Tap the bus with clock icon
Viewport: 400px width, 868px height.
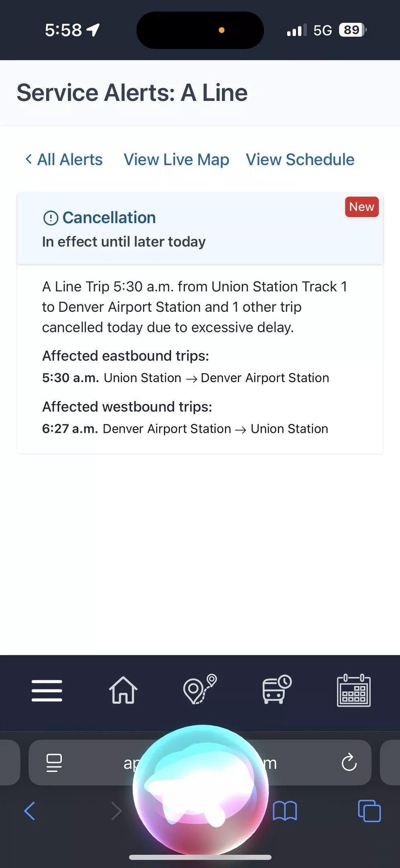point(277,690)
